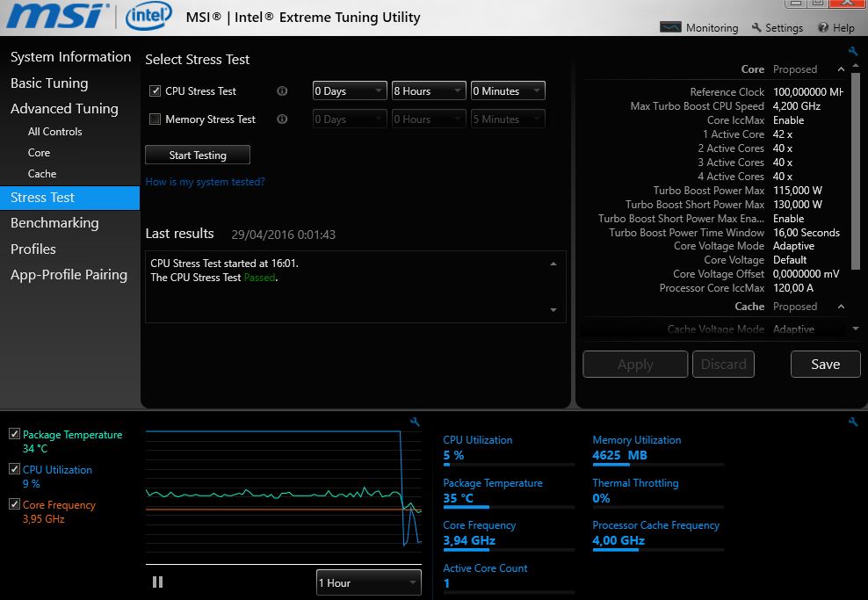This screenshot has height=600, width=868.
Task: Pause the monitoring graph
Action: (158, 582)
